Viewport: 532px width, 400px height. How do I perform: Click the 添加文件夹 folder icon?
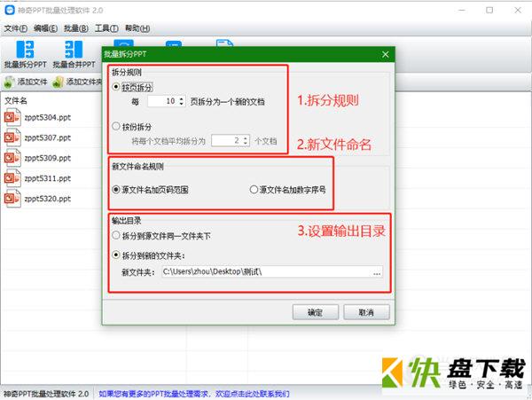click(58, 82)
